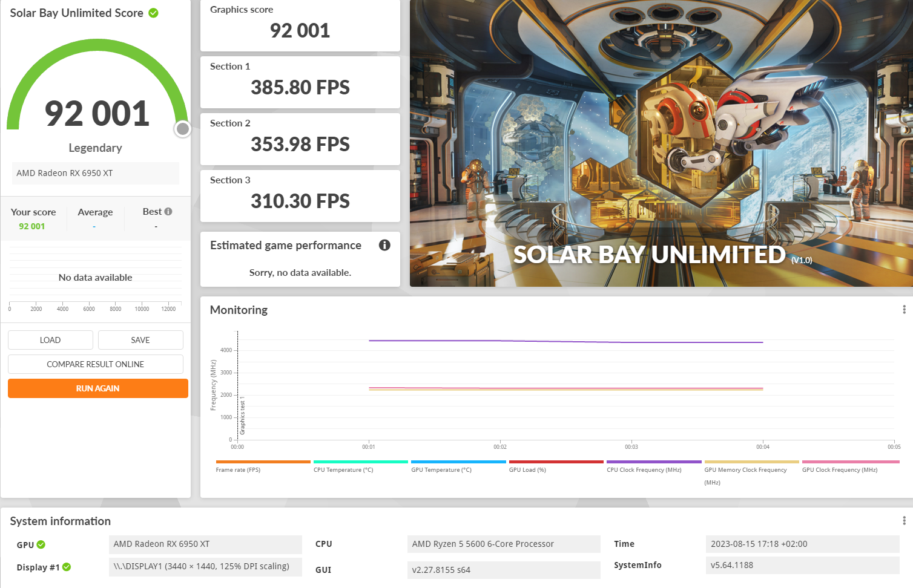Click the Graphics score 92 001 value
This screenshot has height=588, width=913.
[300, 30]
